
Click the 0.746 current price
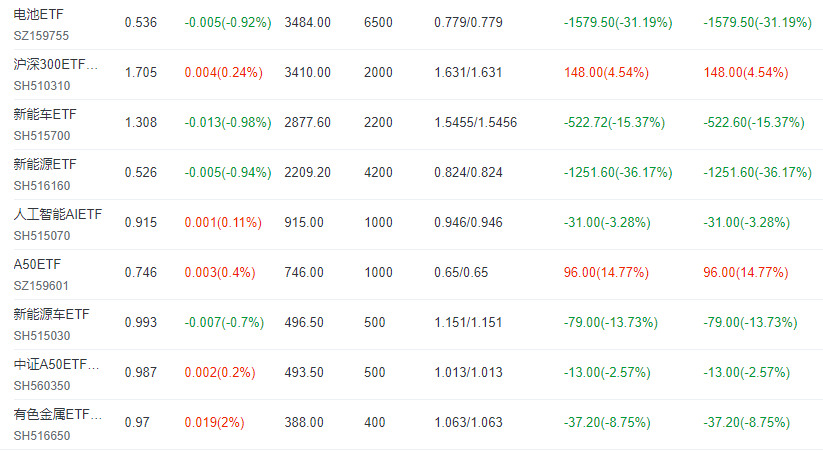click(141, 272)
